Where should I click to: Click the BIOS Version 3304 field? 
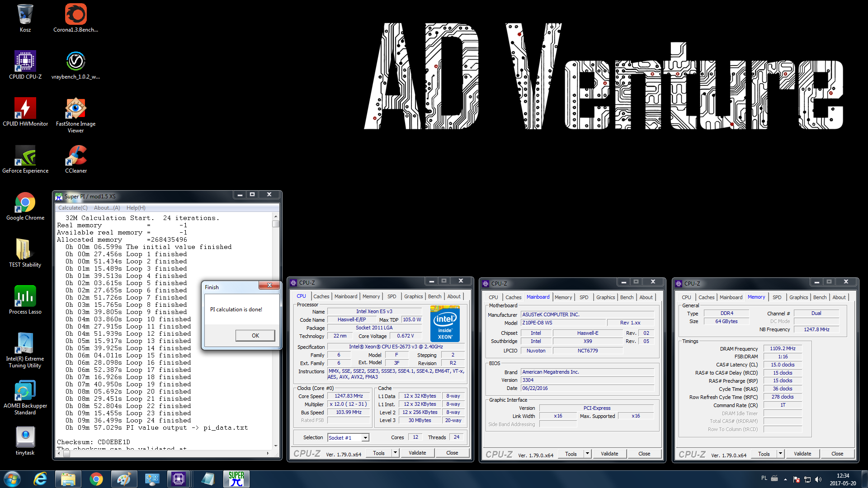pos(587,380)
